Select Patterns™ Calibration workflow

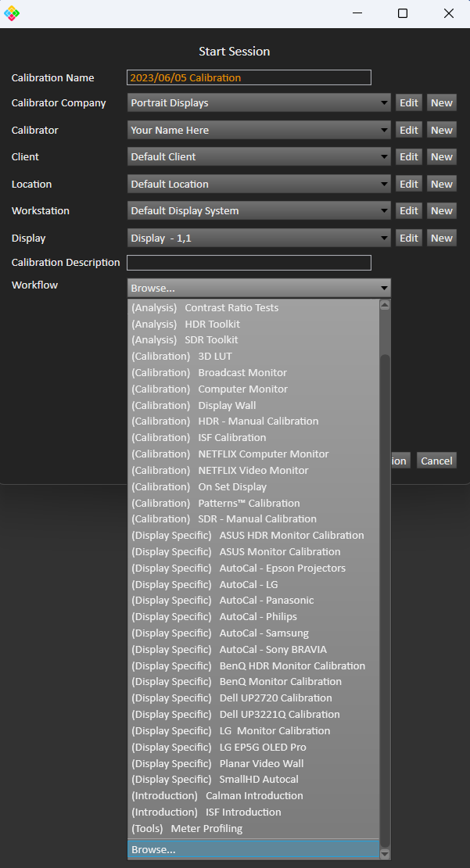pyautogui.click(x=253, y=503)
